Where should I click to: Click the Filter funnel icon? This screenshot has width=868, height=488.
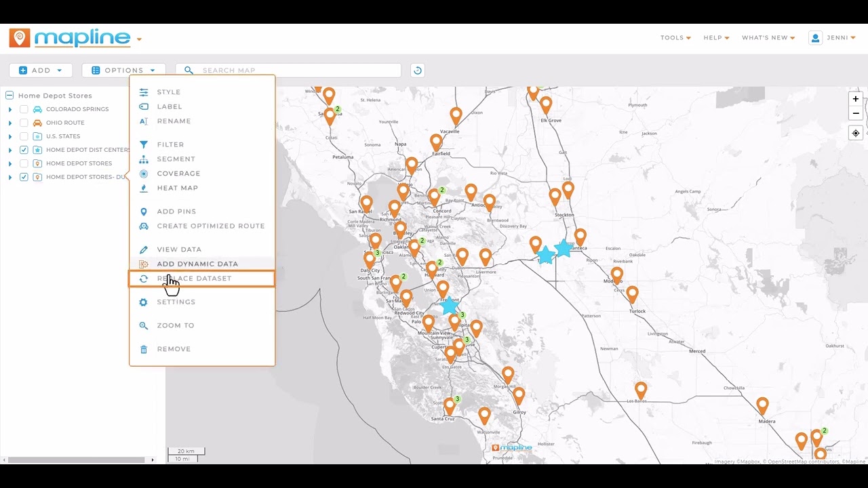tap(144, 144)
